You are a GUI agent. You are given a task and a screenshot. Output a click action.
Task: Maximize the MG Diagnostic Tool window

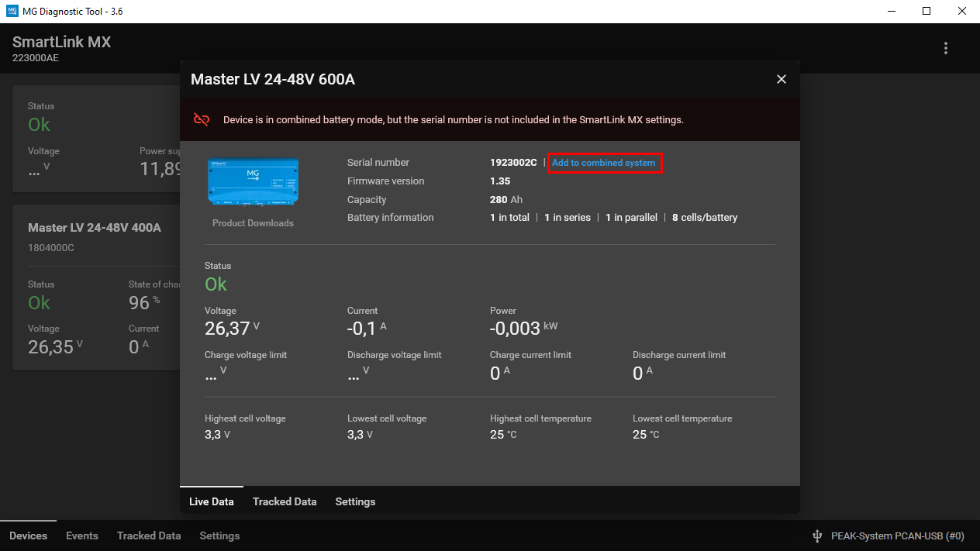tap(927, 12)
